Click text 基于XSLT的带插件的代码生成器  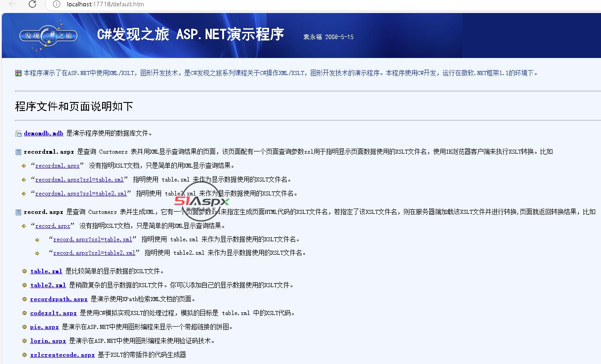(142, 355)
